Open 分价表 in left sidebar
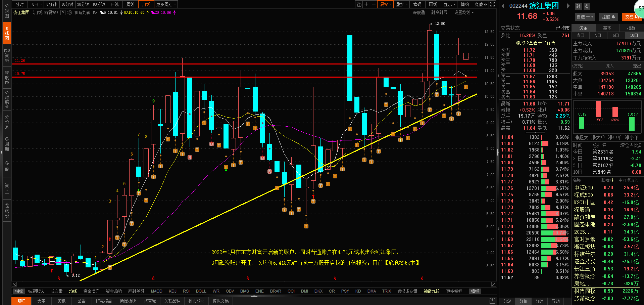Viewport: 644px width, 305px height. [x=7, y=122]
